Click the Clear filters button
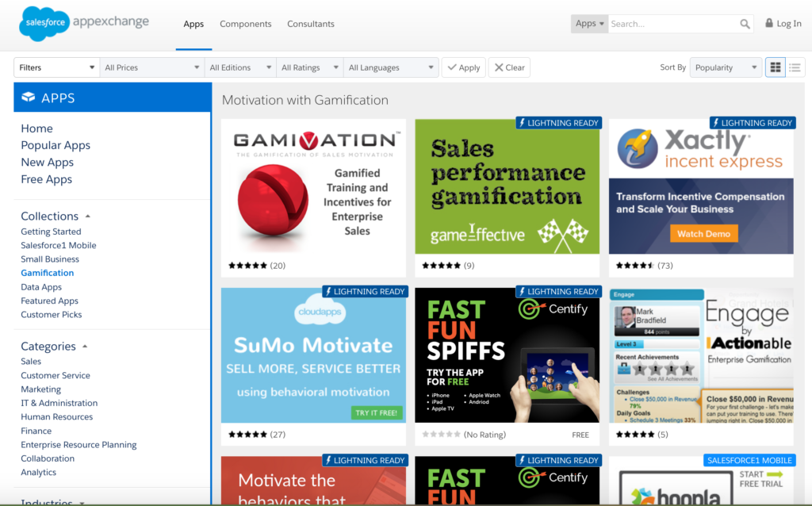 point(509,67)
